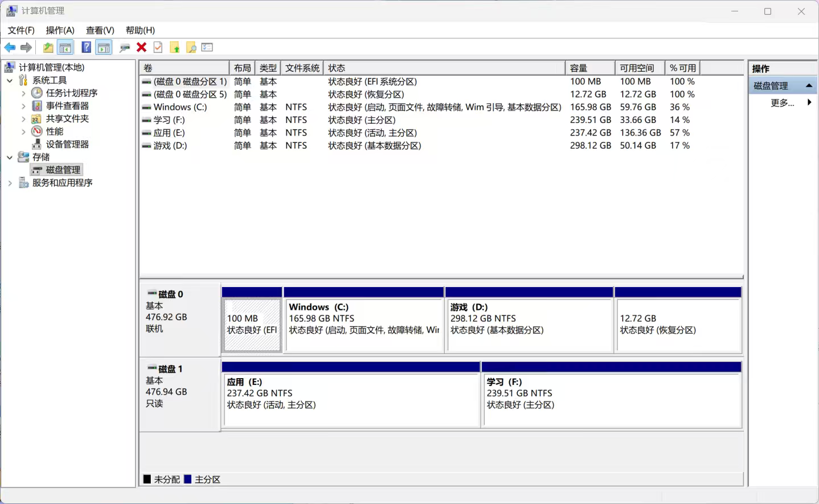Screen dimensions: 819x504
Task: Click the 136.36 GB free space cell
Action: (x=640, y=133)
